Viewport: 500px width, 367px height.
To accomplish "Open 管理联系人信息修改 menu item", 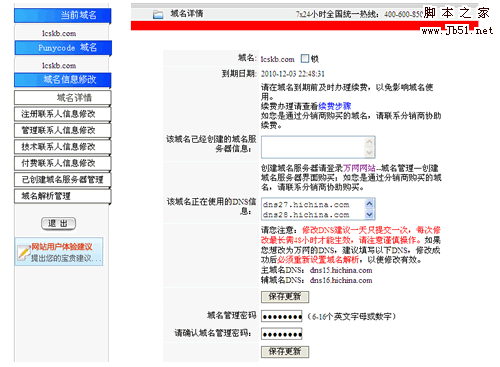I will click(x=63, y=130).
